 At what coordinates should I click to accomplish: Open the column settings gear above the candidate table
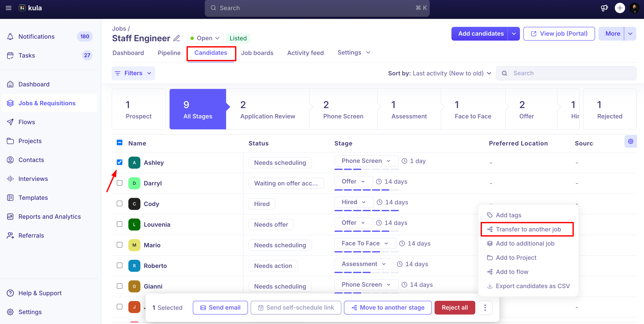[630, 141]
